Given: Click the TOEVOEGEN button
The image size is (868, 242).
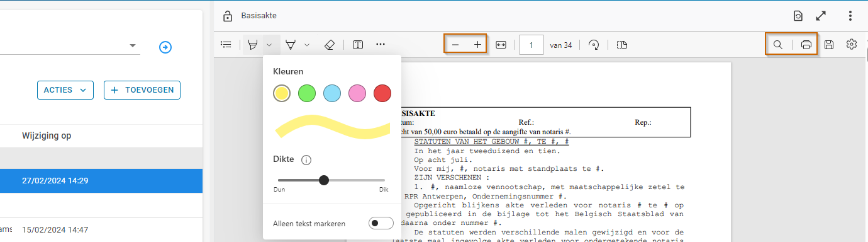Looking at the screenshot, I should [x=142, y=90].
